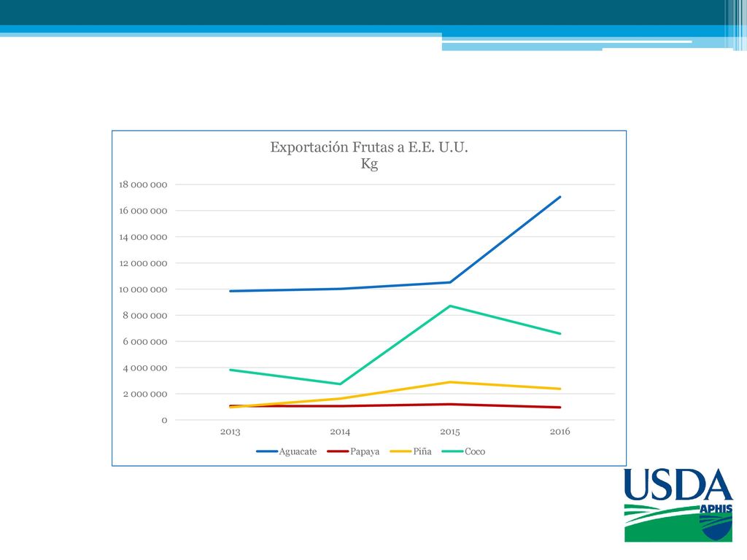Click the '8 000 000' y-axis label

(145, 316)
